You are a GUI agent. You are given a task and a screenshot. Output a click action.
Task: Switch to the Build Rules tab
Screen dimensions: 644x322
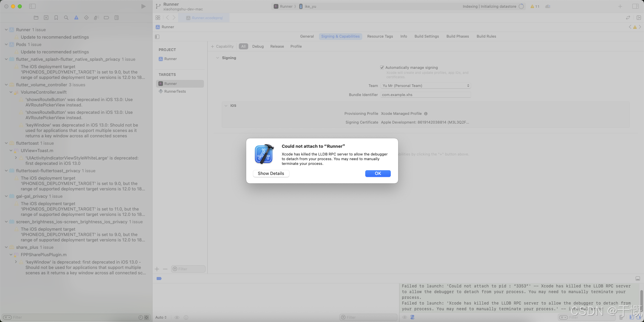[x=486, y=36]
